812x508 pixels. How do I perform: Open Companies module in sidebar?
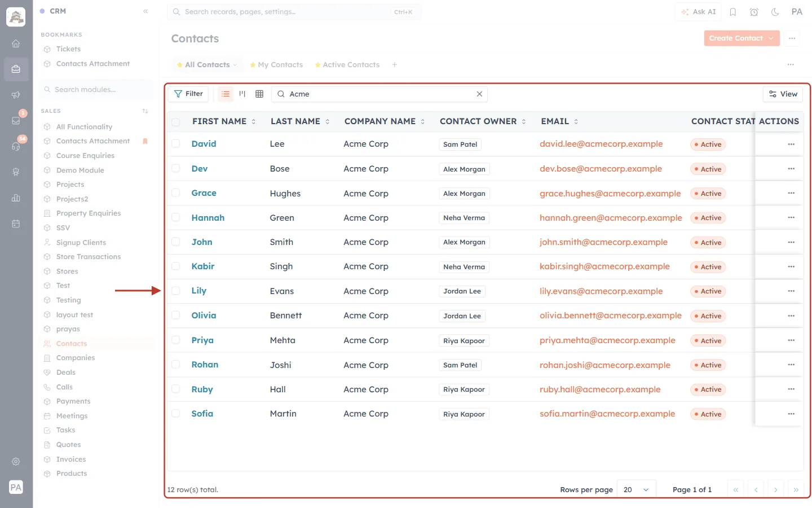pos(76,358)
